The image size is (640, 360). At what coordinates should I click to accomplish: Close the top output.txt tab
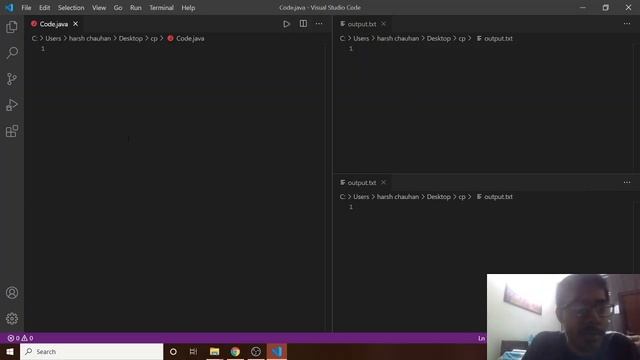(383, 24)
